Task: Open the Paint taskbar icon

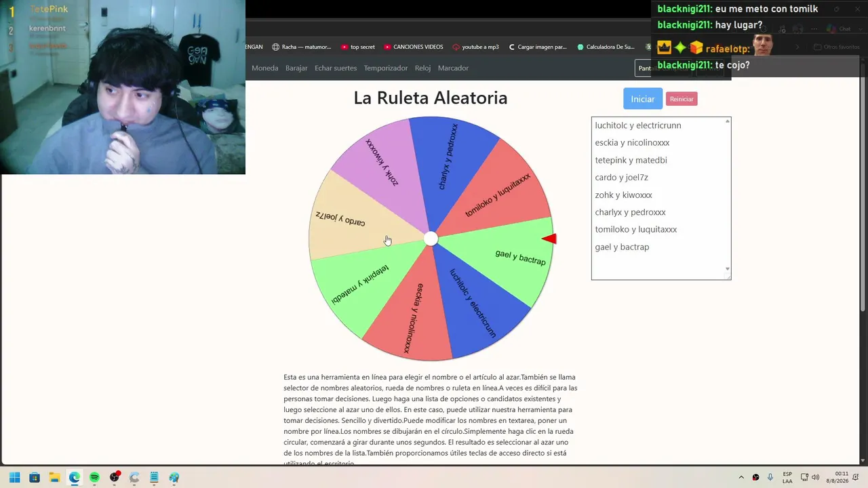Action: 174,478
